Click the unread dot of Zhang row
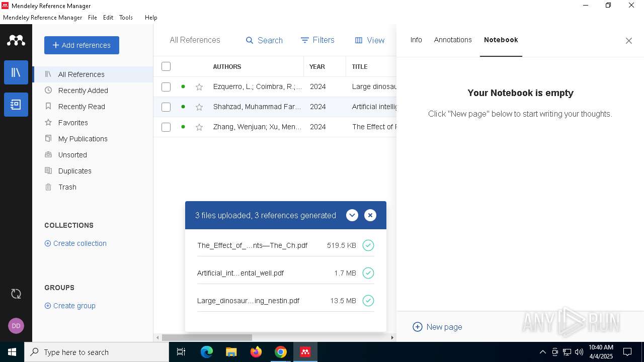 click(183, 127)
